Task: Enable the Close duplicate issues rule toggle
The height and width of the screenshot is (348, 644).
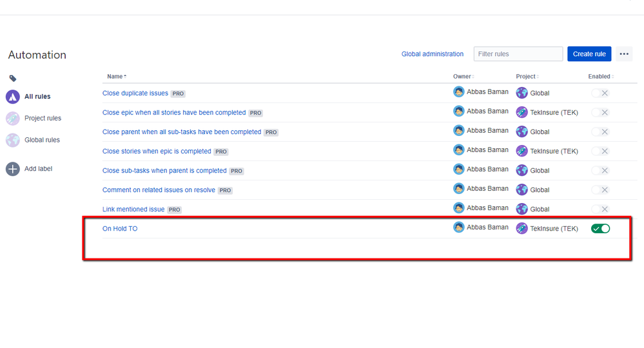Action: [x=600, y=93]
